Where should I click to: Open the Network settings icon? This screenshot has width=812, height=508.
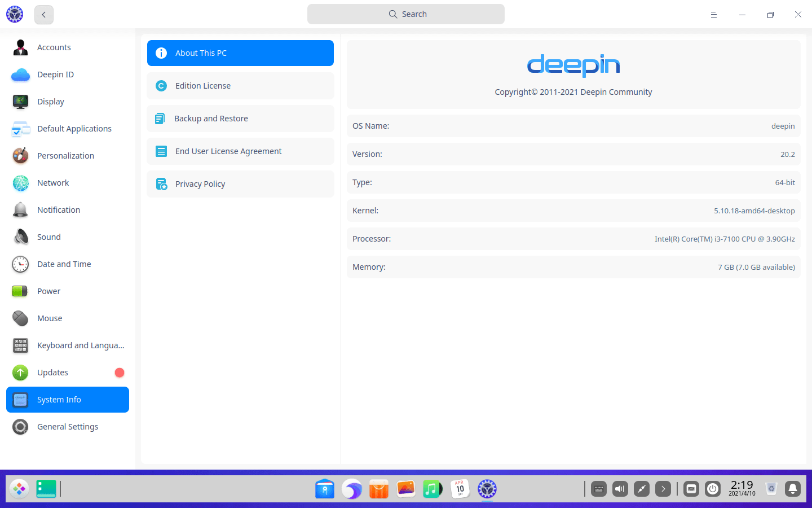pos(20,183)
